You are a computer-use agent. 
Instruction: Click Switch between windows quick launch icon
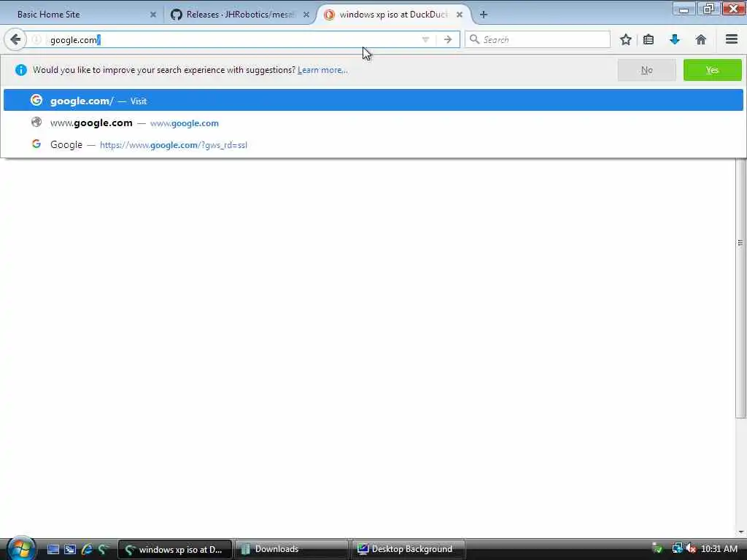pos(70,550)
